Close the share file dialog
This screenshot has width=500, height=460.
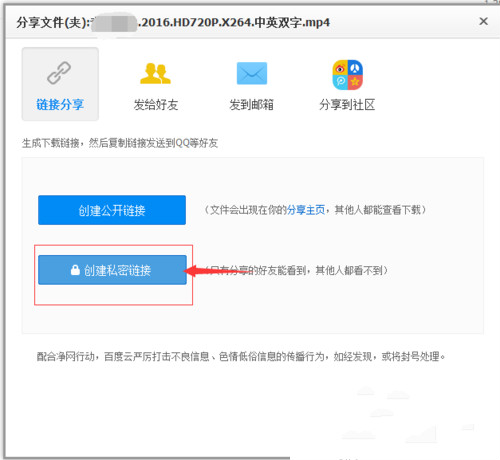click(x=483, y=21)
